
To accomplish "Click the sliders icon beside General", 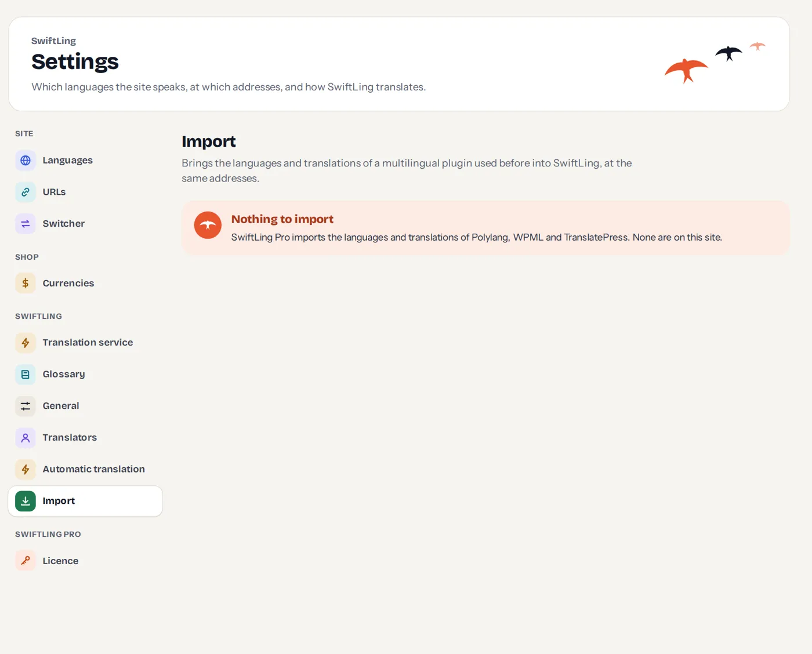I will pyautogui.click(x=26, y=406).
